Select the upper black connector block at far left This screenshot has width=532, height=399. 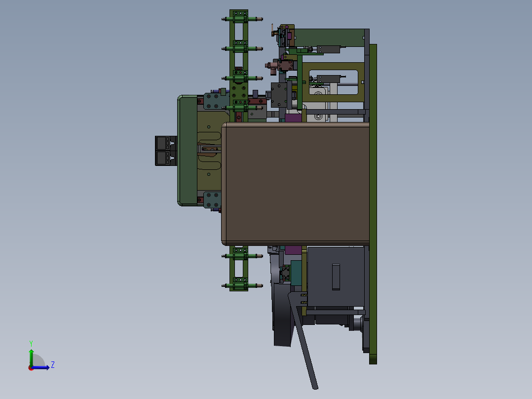(x=166, y=143)
